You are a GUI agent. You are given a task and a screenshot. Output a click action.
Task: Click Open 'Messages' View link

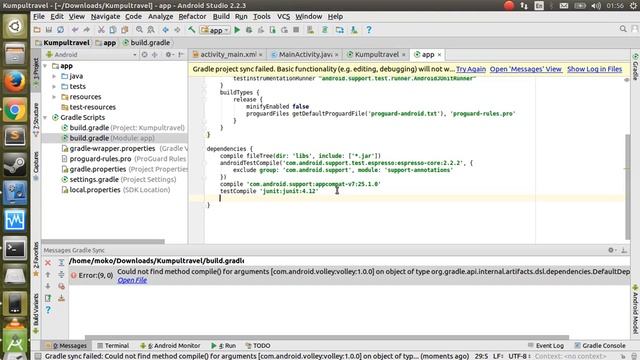click(526, 69)
